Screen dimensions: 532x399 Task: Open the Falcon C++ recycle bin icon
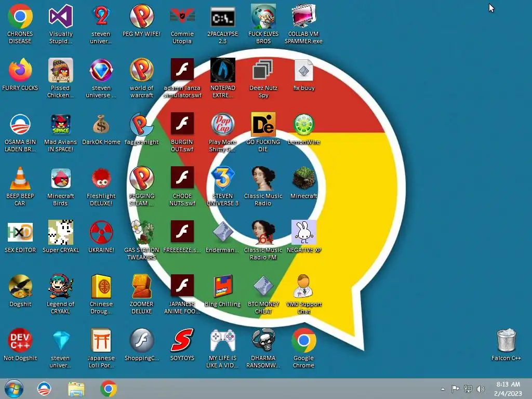coord(506,340)
